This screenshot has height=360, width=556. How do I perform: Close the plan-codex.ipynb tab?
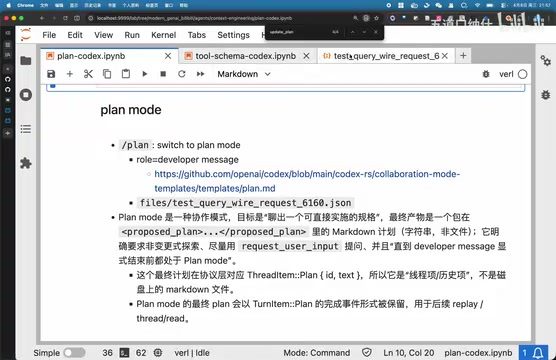[x=168, y=56]
